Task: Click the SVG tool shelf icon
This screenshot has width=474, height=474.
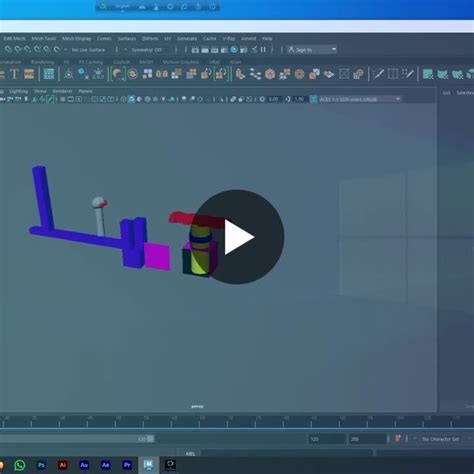Action: pos(29,74)
